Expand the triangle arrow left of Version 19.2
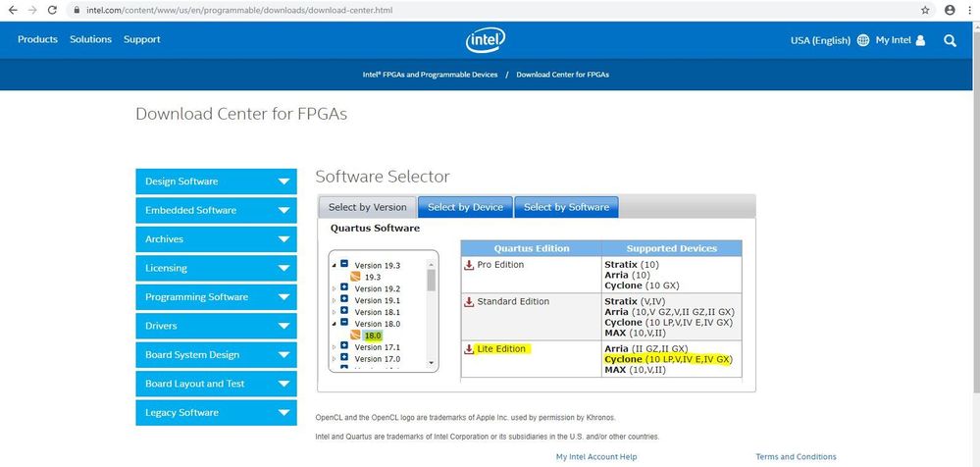 [335, 288]
